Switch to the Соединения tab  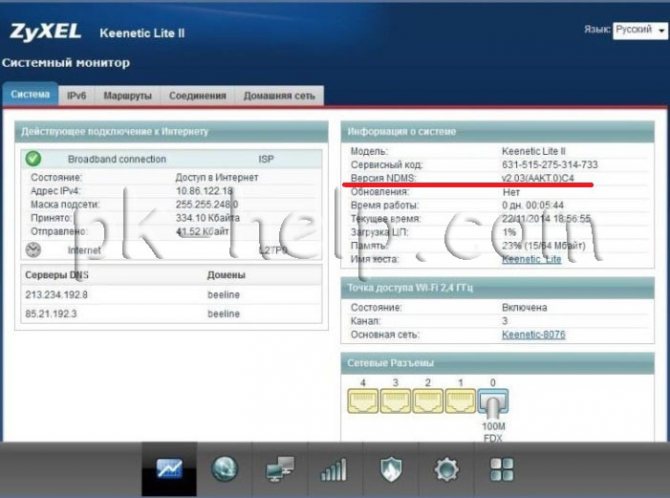(x=197, y=96)
